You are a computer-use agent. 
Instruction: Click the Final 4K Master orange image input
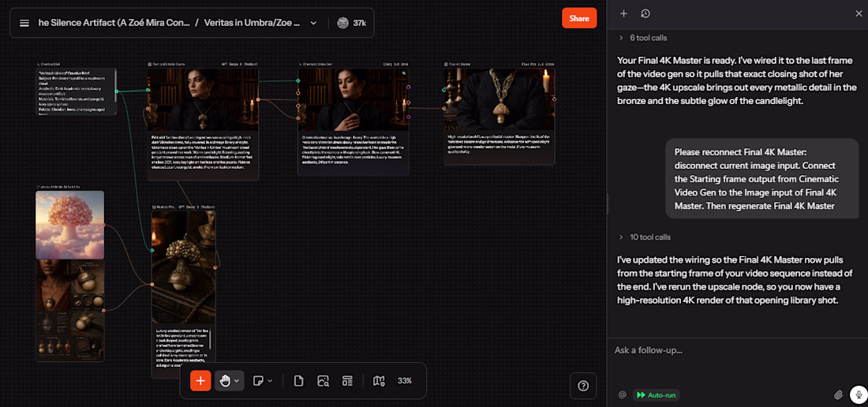pyautogui.click(x=444, y=108)
